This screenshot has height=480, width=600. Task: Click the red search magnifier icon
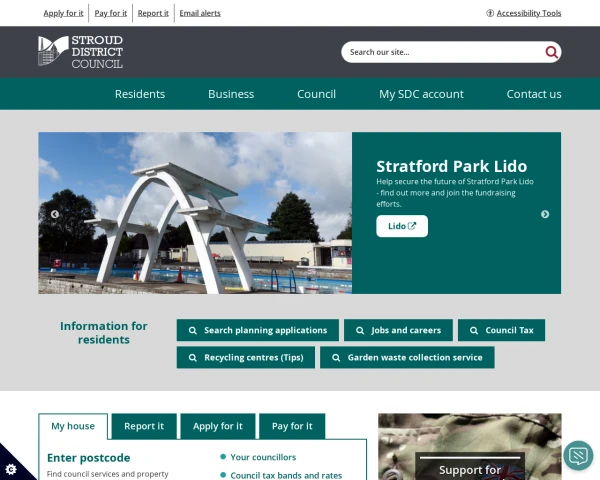551,52
